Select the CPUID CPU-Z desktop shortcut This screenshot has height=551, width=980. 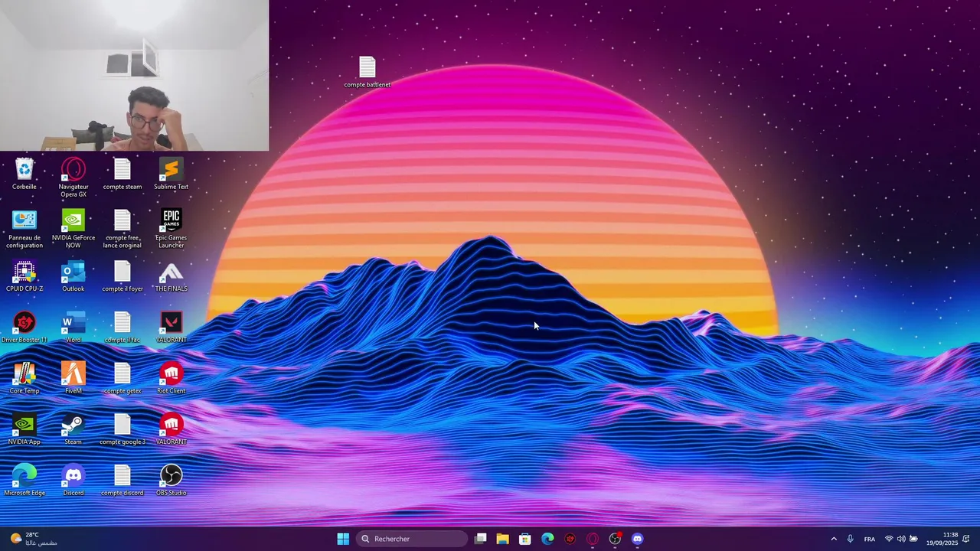pos(24,276)
